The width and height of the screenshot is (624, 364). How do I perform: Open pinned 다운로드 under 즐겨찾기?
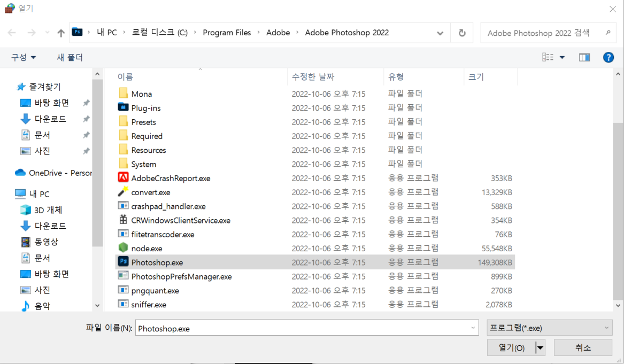coord(50,119)
